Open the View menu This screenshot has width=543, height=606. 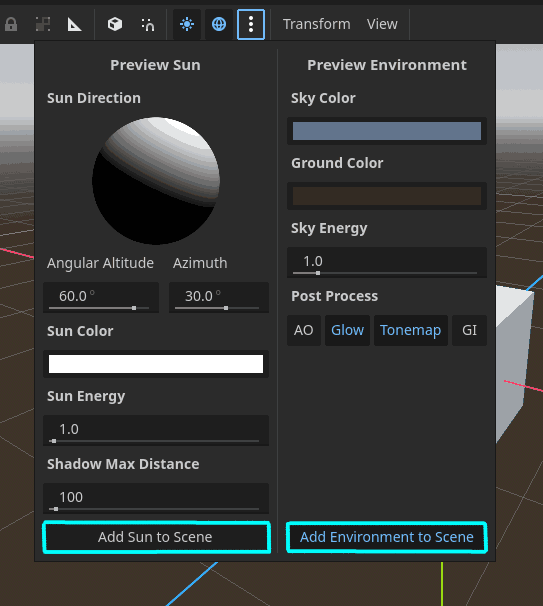click(x=382, y=24)
